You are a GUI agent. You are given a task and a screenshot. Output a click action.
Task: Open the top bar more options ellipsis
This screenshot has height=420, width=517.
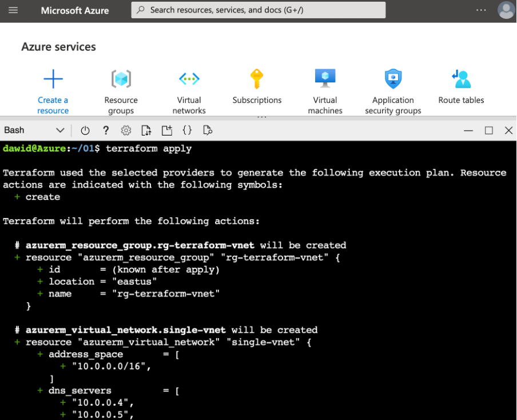click(x=481, y=10)
